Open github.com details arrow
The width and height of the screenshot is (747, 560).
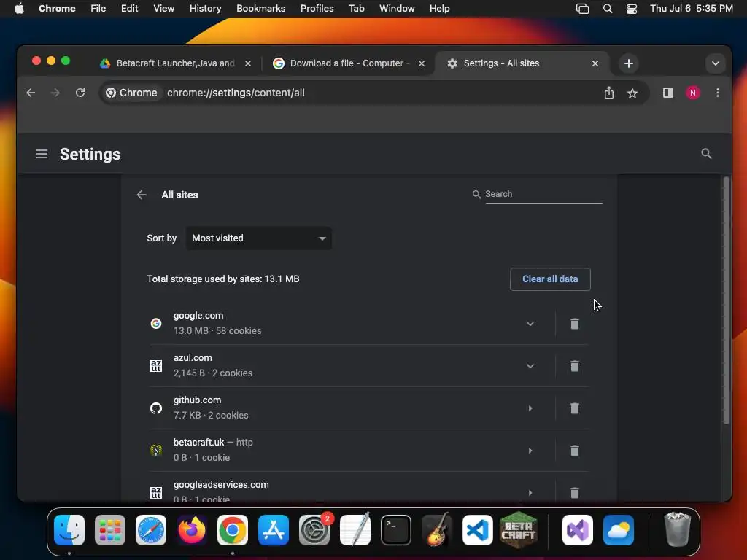[x=530, y=408]
